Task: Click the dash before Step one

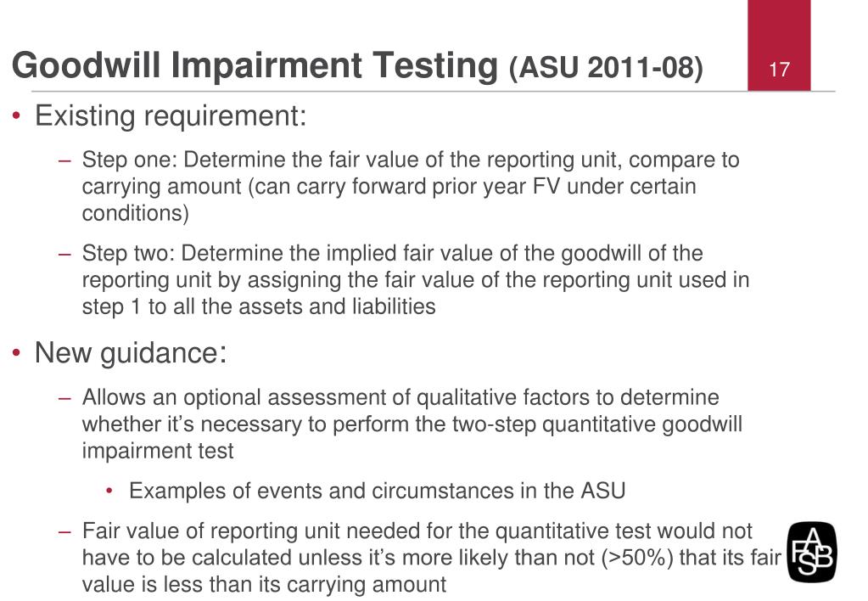Action: pyautogui.click(x=64, y=160)
